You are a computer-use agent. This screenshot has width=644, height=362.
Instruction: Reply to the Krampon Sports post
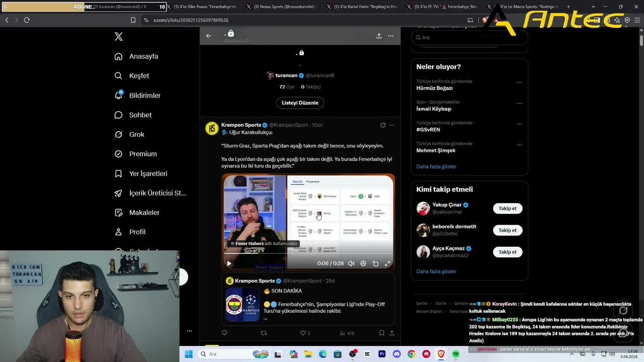tap(224, 333)
